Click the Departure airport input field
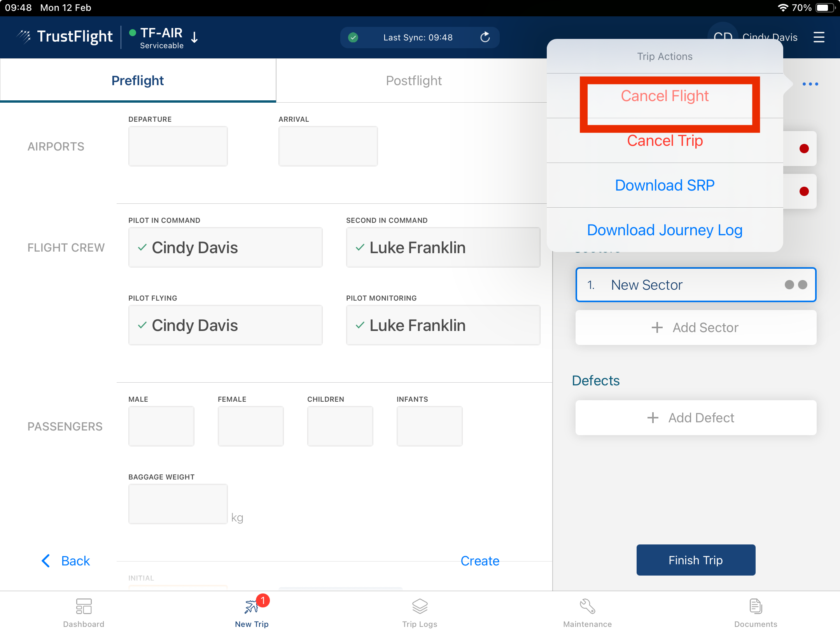 [178, 146]
